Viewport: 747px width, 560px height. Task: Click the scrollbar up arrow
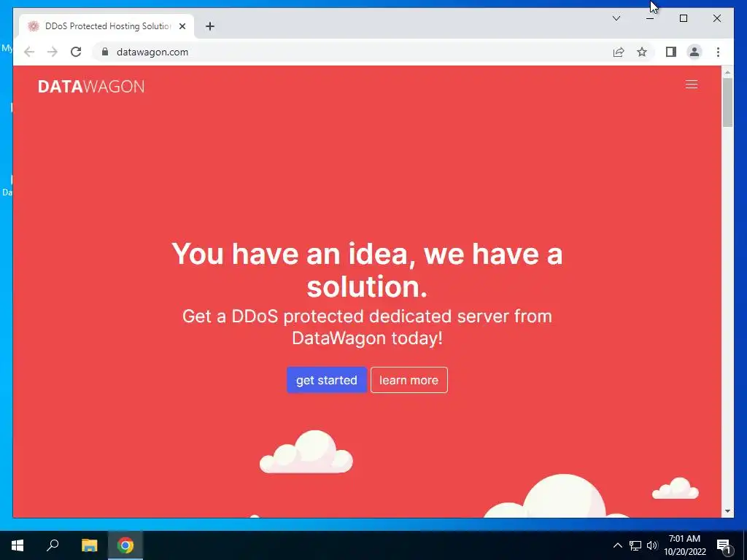pos(727,72)
